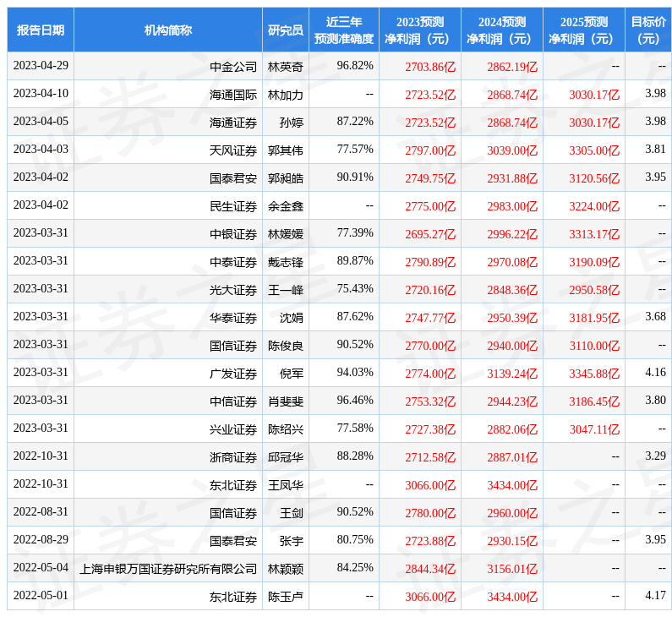672x617 pixels.
Task: Click the 96.82% accuracy value
Action: 354,65
